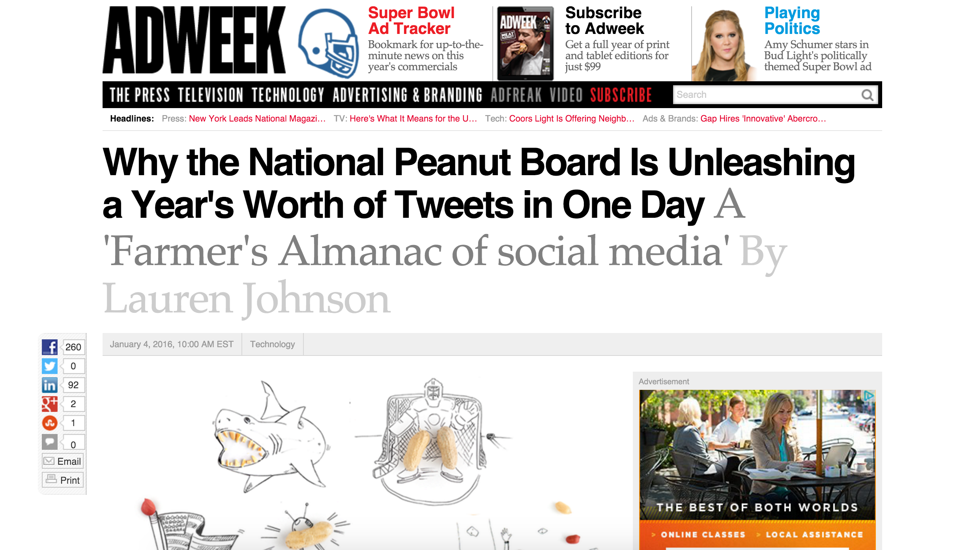Click the Adweek magazine cover thumbnail
Viewport: 980px width, 550px height.
[x=525, y=43]
